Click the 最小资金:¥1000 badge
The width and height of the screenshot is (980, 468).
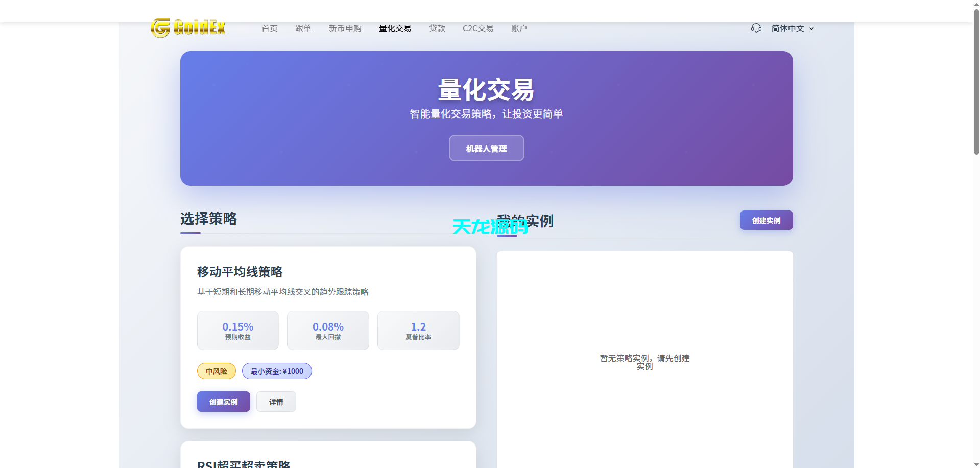point(277,371)
